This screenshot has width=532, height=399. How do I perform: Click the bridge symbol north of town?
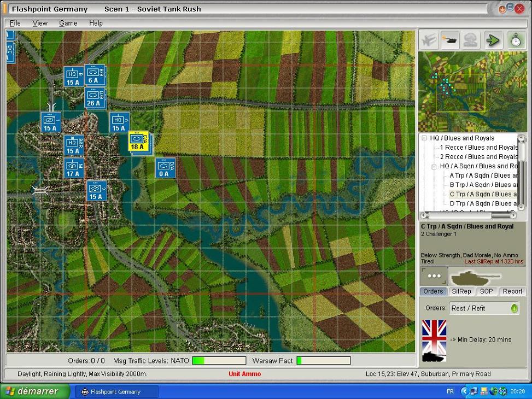tap(52, 107)
